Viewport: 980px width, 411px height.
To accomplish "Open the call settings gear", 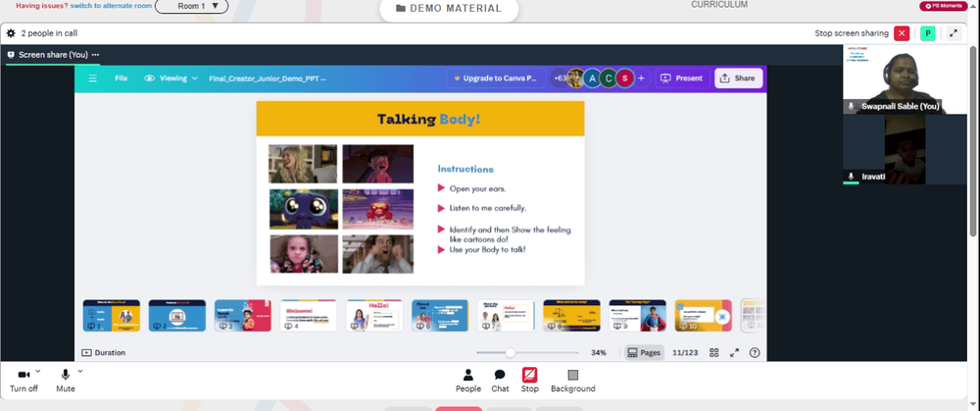I will (11, 33).
